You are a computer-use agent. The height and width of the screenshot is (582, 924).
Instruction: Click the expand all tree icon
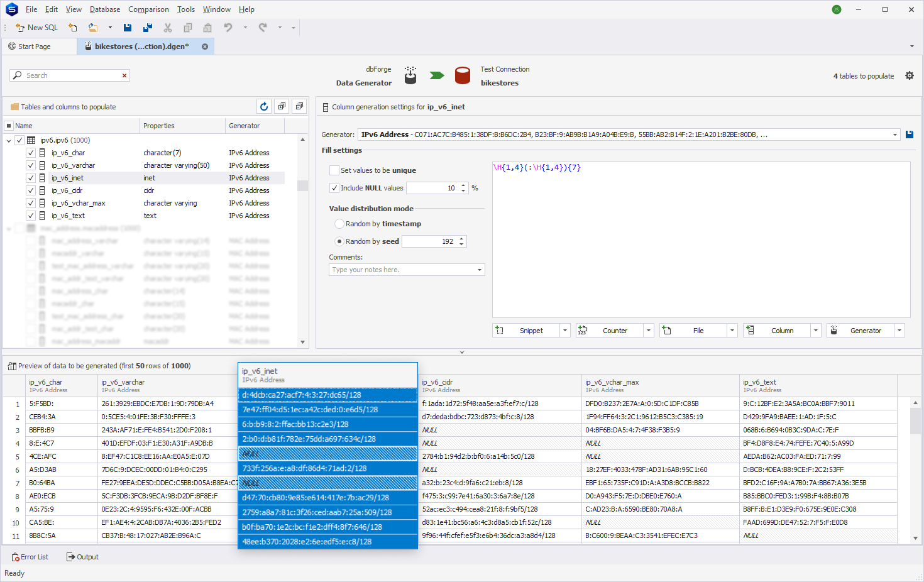282,106
